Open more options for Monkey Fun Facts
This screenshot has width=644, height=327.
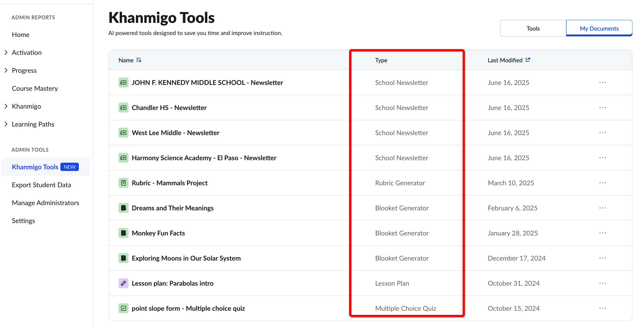603,233
